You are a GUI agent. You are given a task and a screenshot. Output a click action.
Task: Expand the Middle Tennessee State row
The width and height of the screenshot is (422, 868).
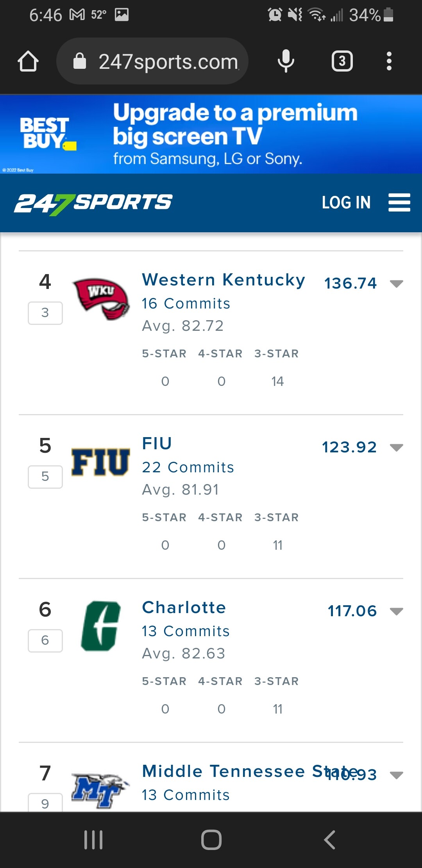point(396,775)
